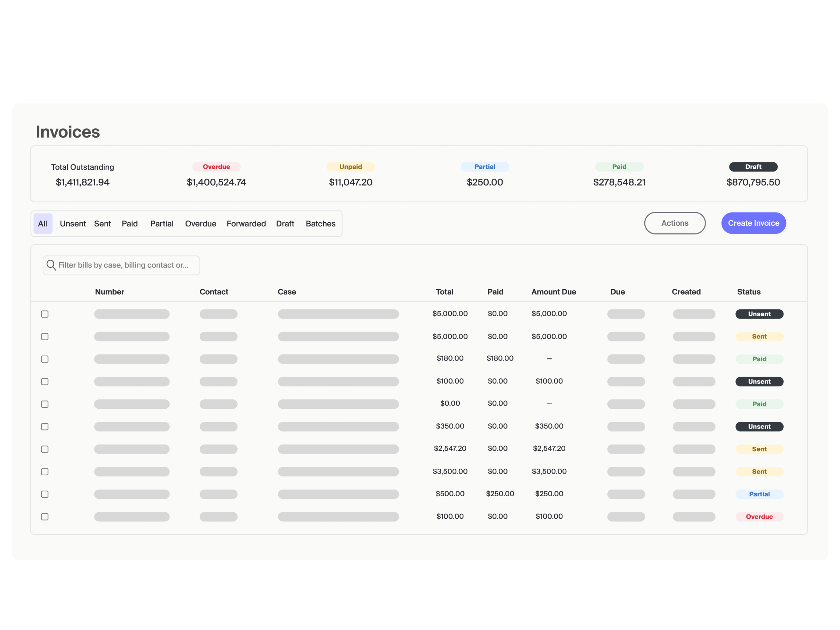Click the search magnifier icon in the filter bar
Viewport: 840px width, 630px height.
point(51,265)
